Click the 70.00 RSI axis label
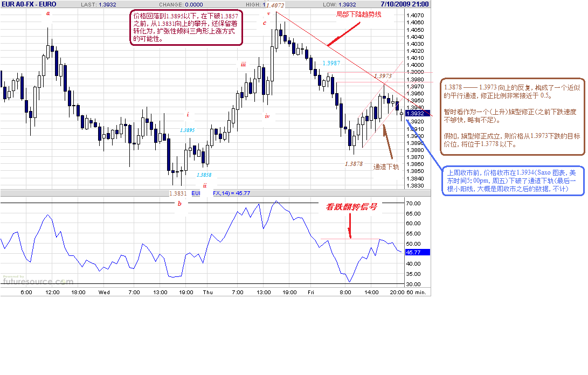This screenshot has width=588, height=375. pyautogui.click(x=413, y=204)
